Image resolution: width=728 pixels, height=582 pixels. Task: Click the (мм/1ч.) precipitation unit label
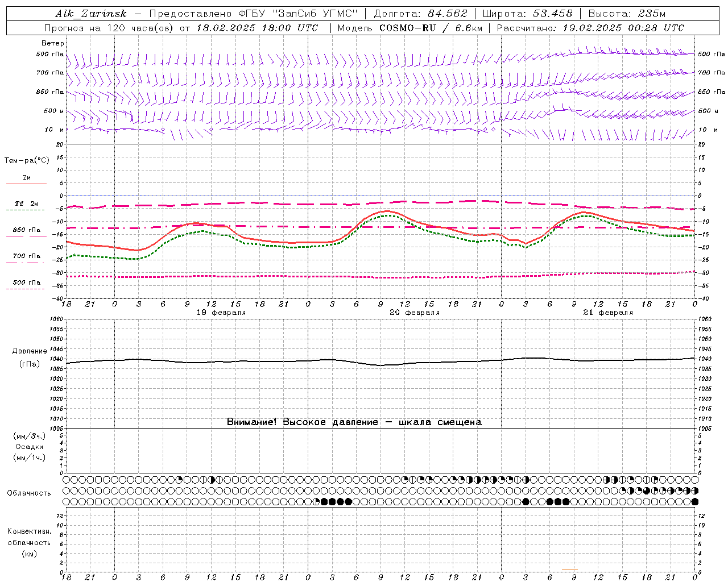pos(30,458)
